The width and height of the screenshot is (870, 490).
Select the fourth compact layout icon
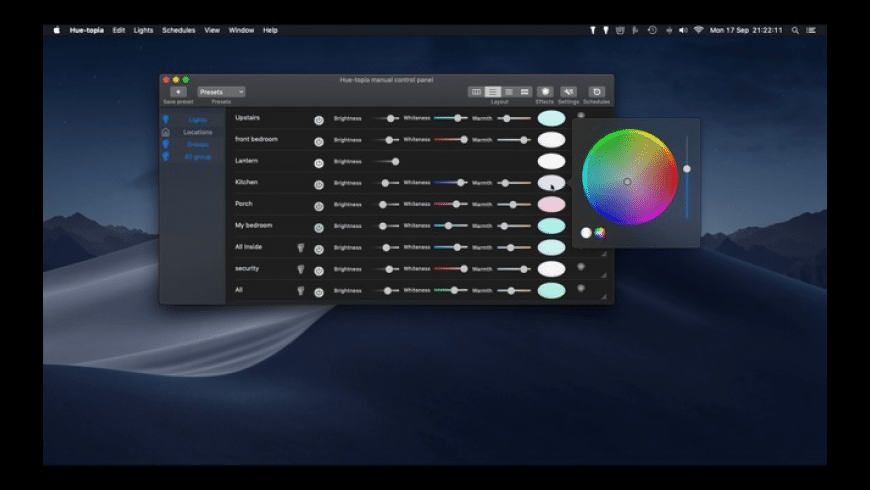(524, 92)
